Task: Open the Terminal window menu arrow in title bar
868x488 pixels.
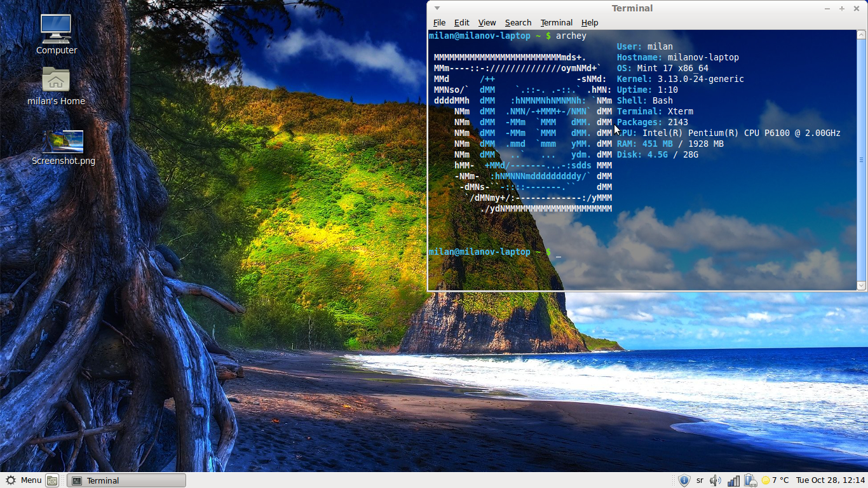Action: tap(437, 8)
